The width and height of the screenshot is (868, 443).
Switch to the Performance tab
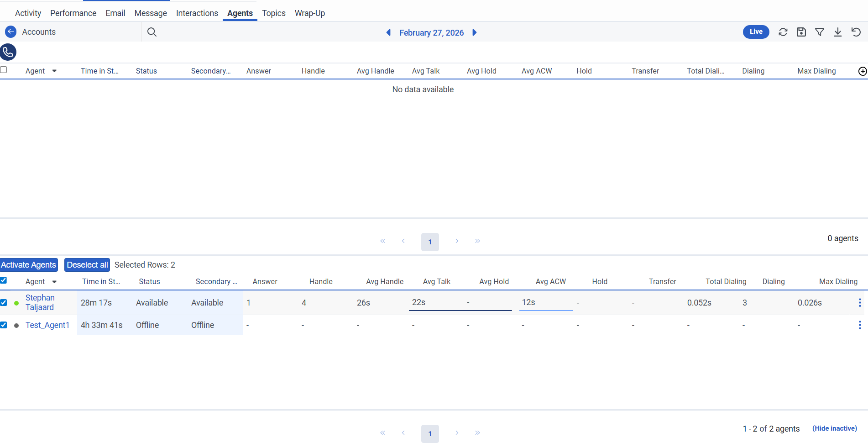click(73, 13)
